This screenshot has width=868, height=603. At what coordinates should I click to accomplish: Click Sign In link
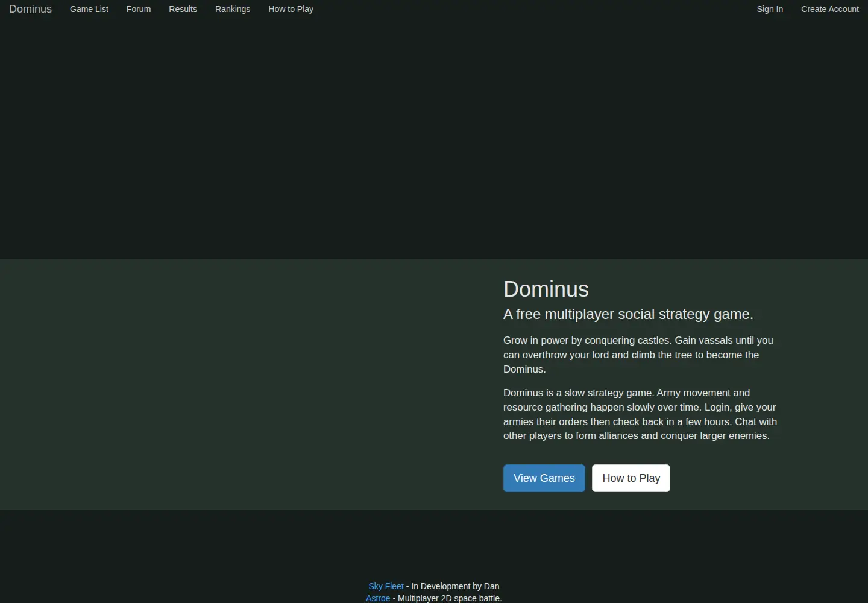[x=770, y=9]
